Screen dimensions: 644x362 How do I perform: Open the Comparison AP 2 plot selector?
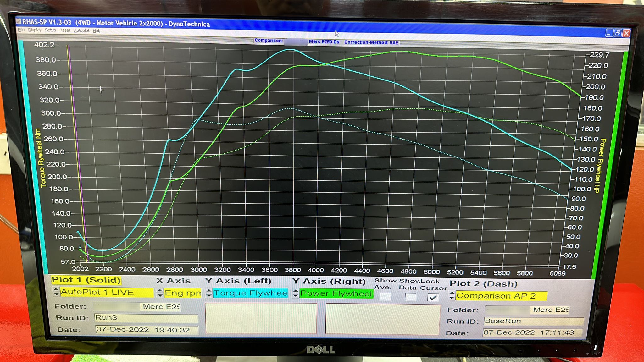(502, 296)
